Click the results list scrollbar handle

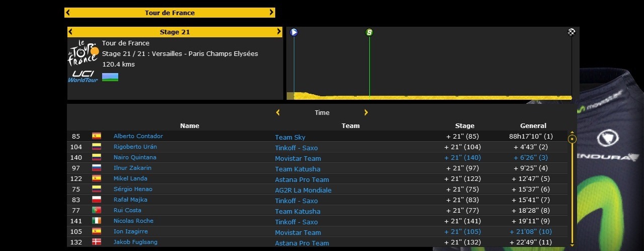(572, 139)
